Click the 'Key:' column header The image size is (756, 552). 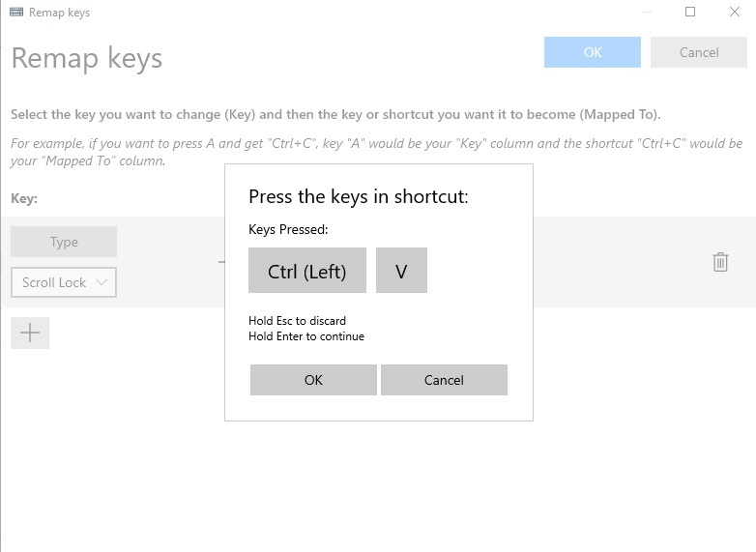click(x=24, y=198)
